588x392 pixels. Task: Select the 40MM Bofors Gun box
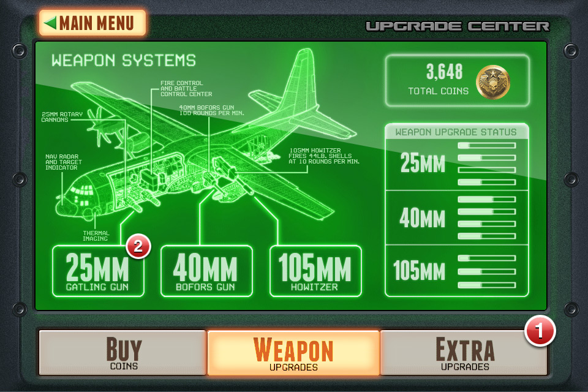[x=206, y=271]
